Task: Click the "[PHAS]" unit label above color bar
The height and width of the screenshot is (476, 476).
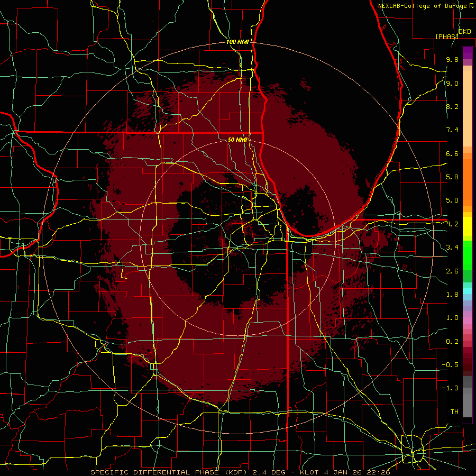Action: coord(447,36)
